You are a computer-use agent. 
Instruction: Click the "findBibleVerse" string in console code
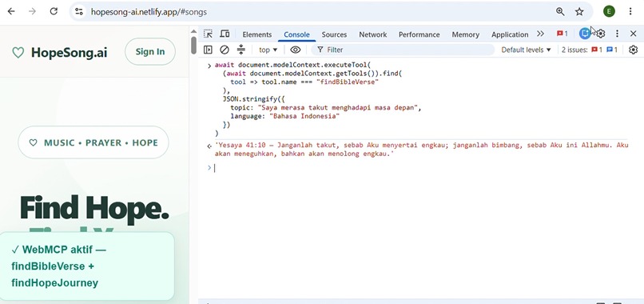(348, 82)
